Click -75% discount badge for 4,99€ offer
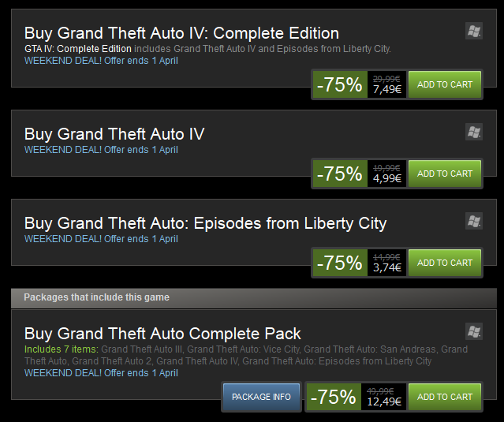 click(x=340, y=174)
